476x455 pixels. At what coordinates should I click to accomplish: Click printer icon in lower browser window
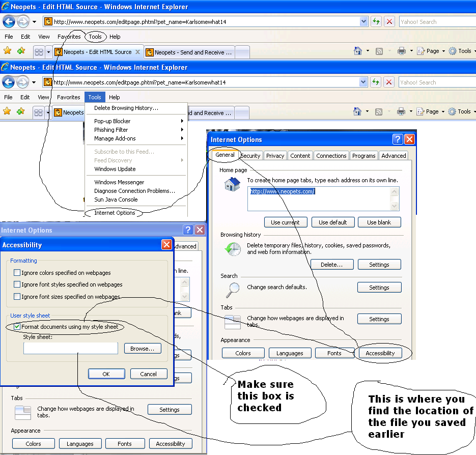point(401,111)
